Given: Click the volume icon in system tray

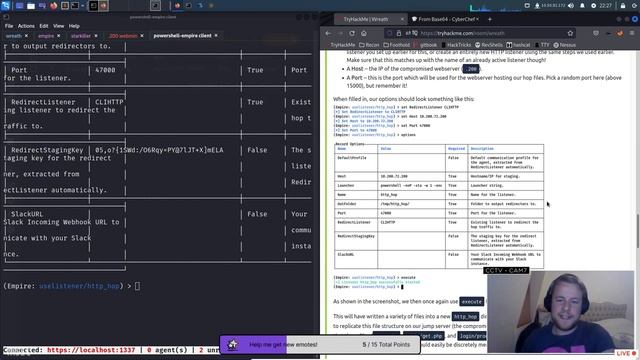Looking at the screenshot, I should point(571,6).
